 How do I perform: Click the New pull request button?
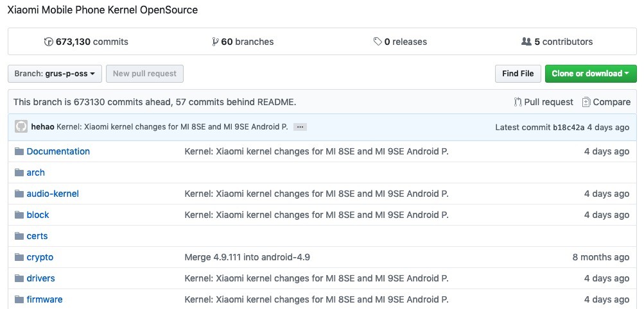point(144,74)
